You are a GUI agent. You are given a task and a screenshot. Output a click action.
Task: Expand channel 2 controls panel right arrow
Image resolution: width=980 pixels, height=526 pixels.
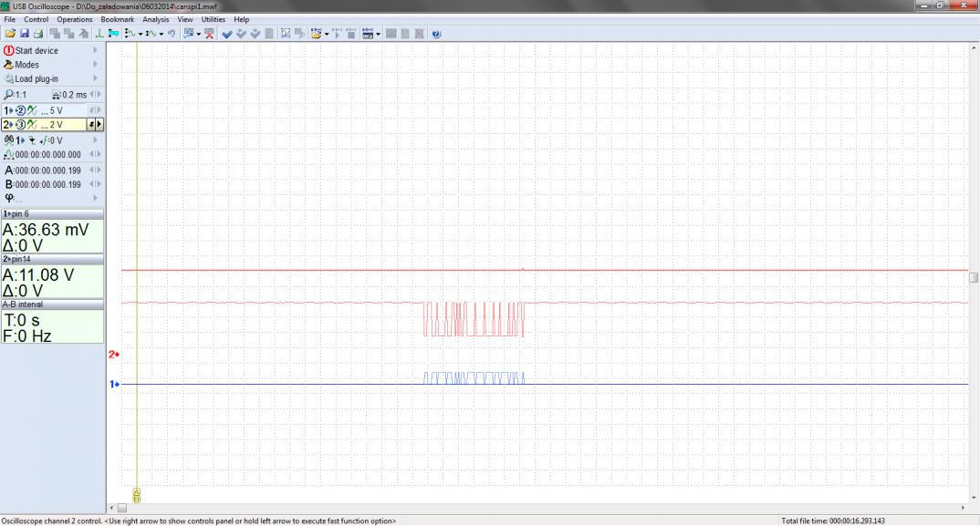[x=99, y=125]
